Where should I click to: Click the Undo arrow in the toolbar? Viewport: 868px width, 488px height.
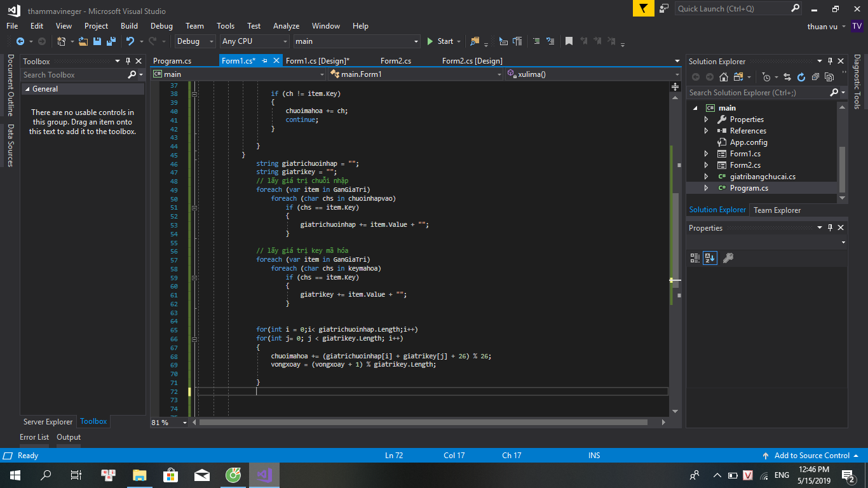tap(130, 41)
